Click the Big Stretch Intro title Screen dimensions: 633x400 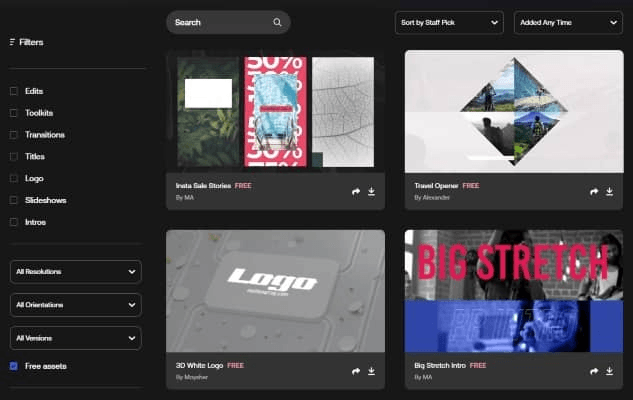click(x=440, y=365)
